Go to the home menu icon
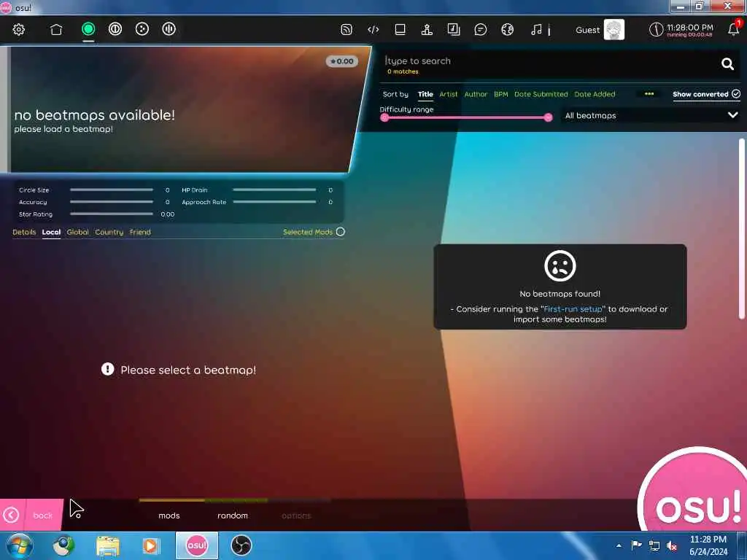The width and height of the screenshot is (747, 560). (x=56, y=29)
